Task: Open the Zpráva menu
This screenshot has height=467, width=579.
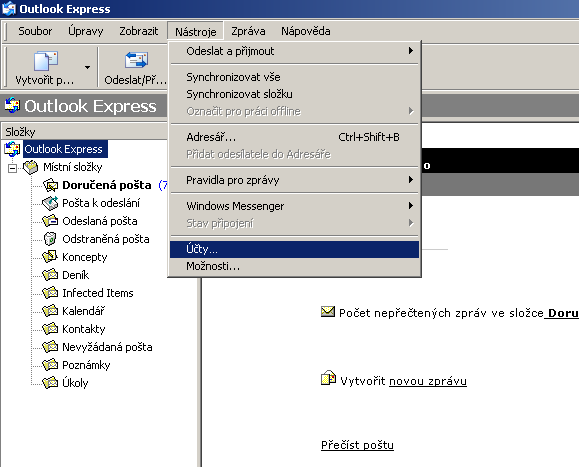Action: point(248,31)
